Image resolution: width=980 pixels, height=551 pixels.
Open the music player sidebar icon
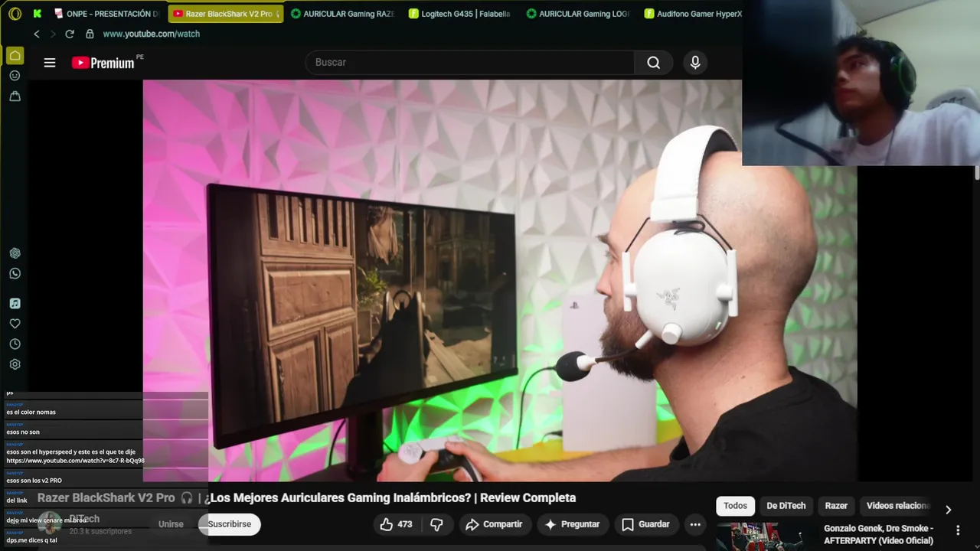(15, 304)
